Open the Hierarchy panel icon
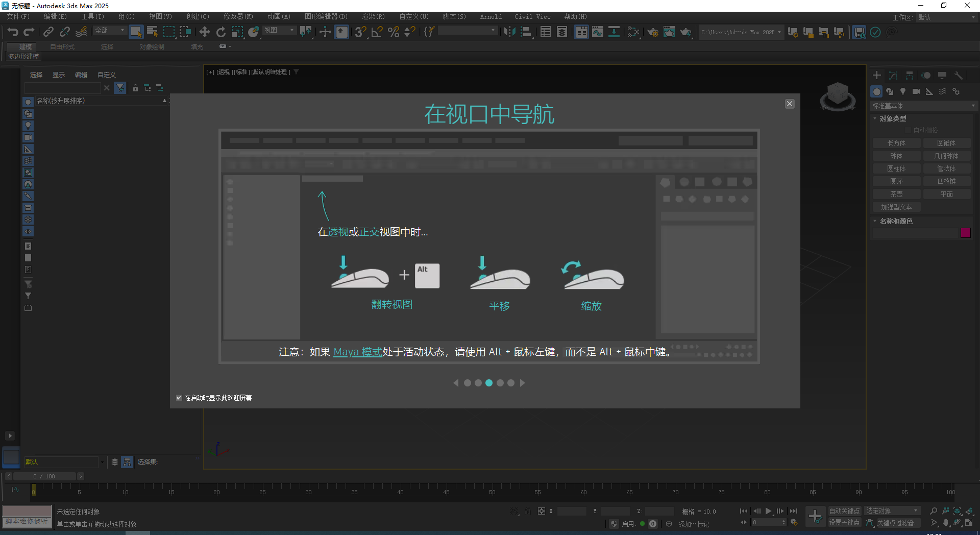The width and height of the screenshot is (980, 535). click(910, 75)
